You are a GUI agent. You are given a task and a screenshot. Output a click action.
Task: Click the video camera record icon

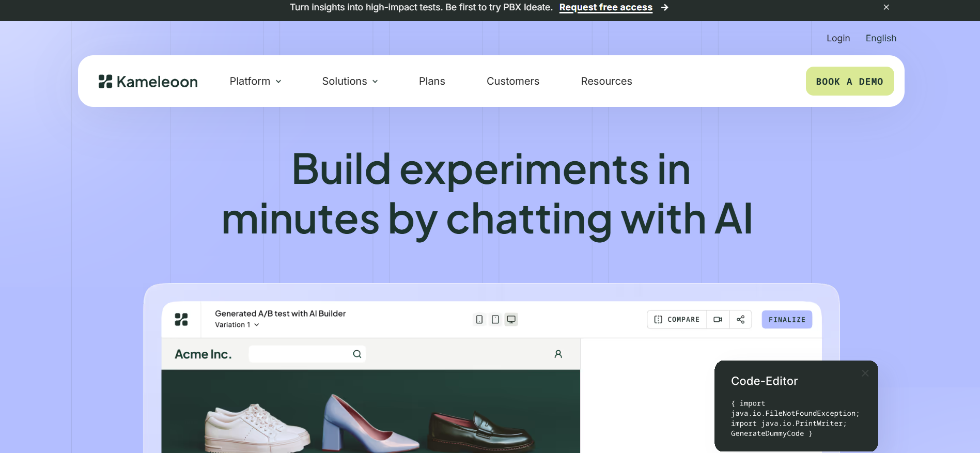click(718, 320)
